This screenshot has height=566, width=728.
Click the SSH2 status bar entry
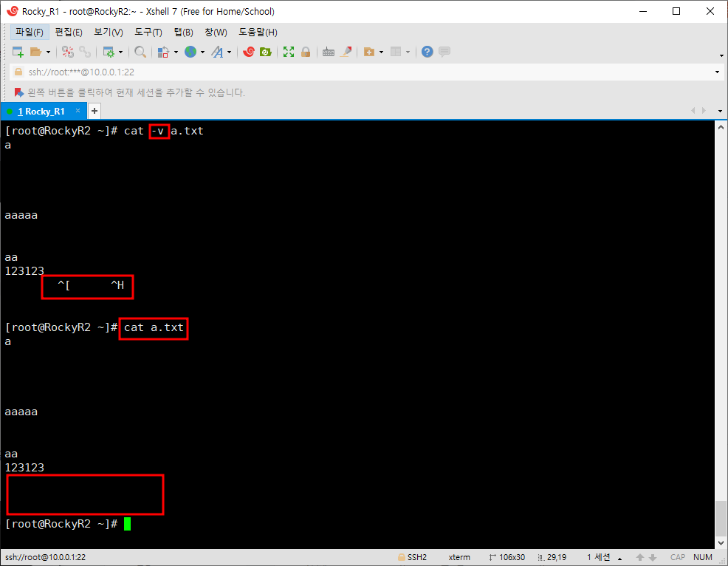click(413, 557)
